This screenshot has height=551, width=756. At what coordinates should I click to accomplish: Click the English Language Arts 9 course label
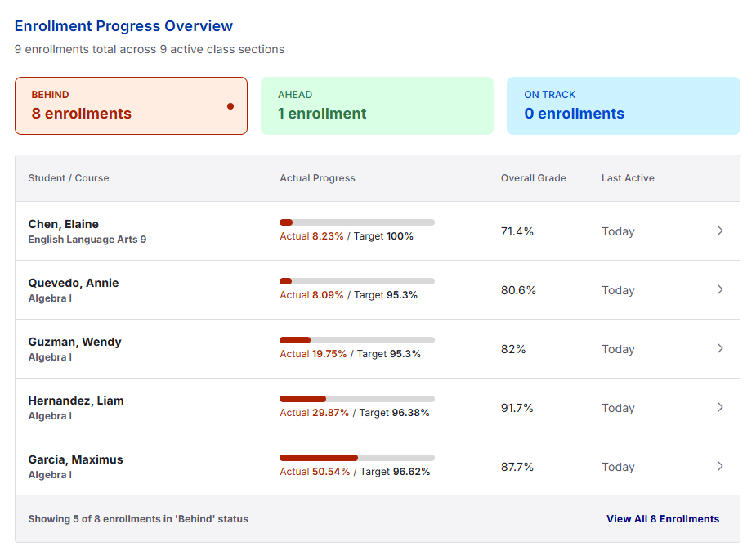87,240
